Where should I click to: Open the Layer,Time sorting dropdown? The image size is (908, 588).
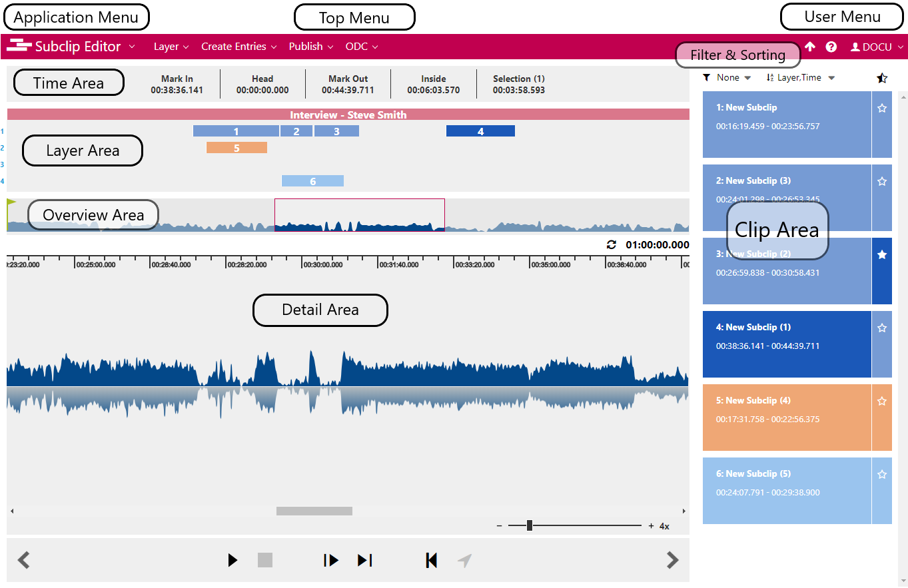pyautogui.click(x=800, y=78)
